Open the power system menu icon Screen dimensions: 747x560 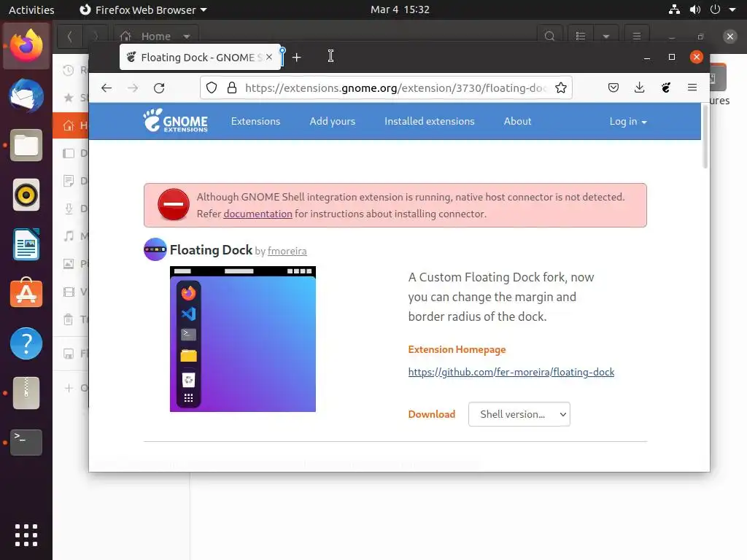point(715,9)
